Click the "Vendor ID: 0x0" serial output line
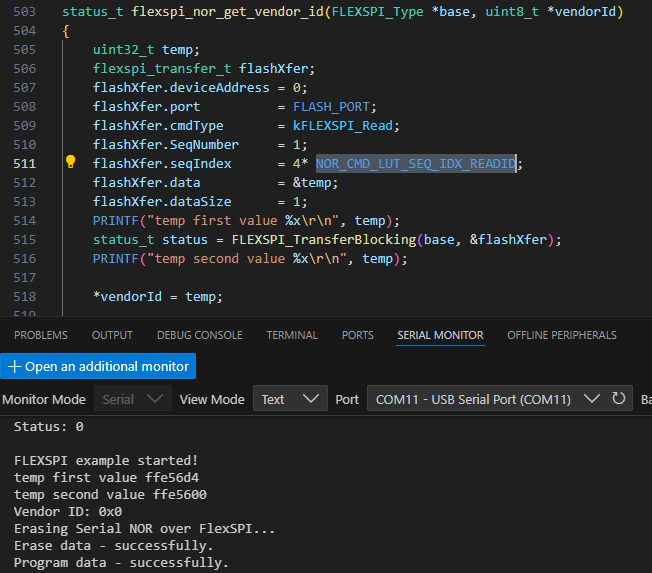The height and width of the screenshot is (573, 652). tap(68, 511)
